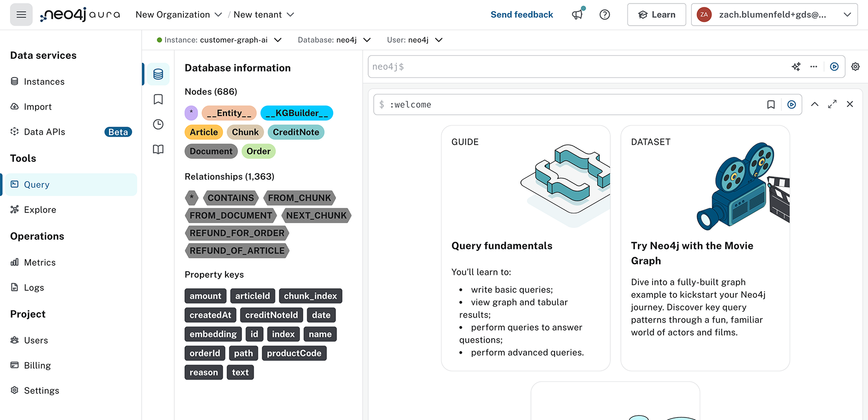Open the query settings gear icon
The width and height of the screenshot is (868, 420).
pyautogui.click(x=855, y=67)
